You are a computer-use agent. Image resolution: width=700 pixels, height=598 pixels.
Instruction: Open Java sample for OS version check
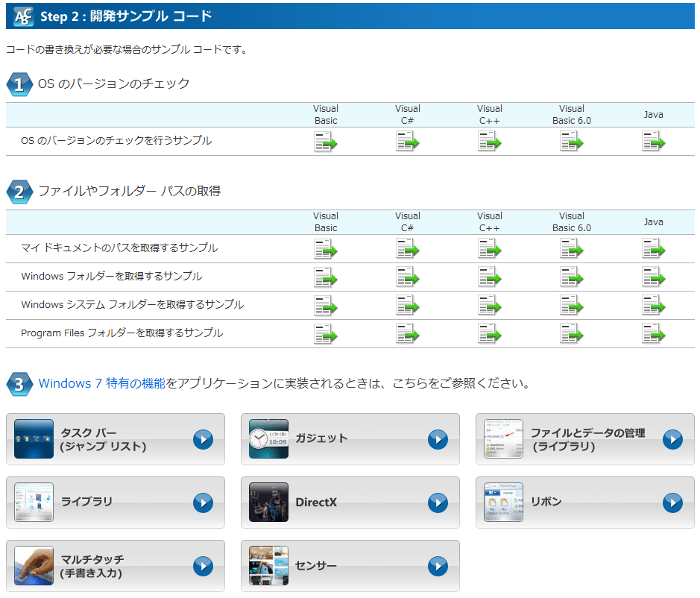point(653,141)
